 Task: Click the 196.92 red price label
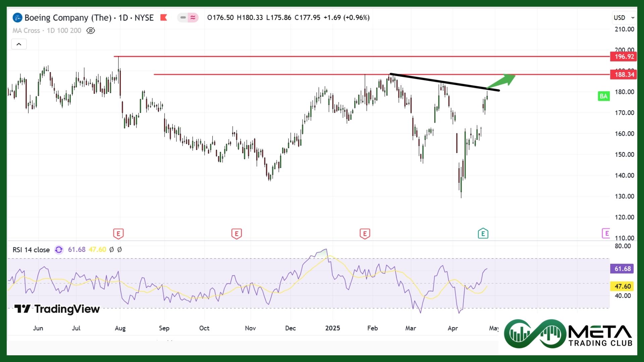coord(623,57)
